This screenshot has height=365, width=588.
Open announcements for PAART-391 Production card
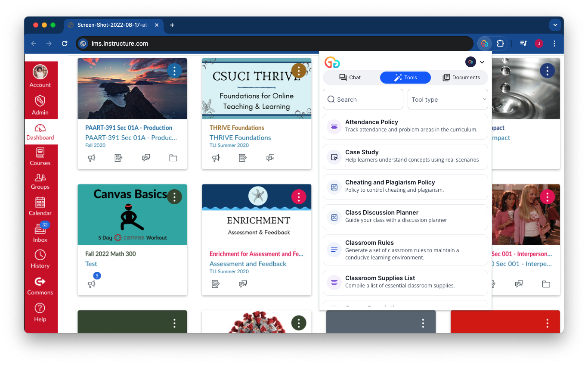point(92,158)
